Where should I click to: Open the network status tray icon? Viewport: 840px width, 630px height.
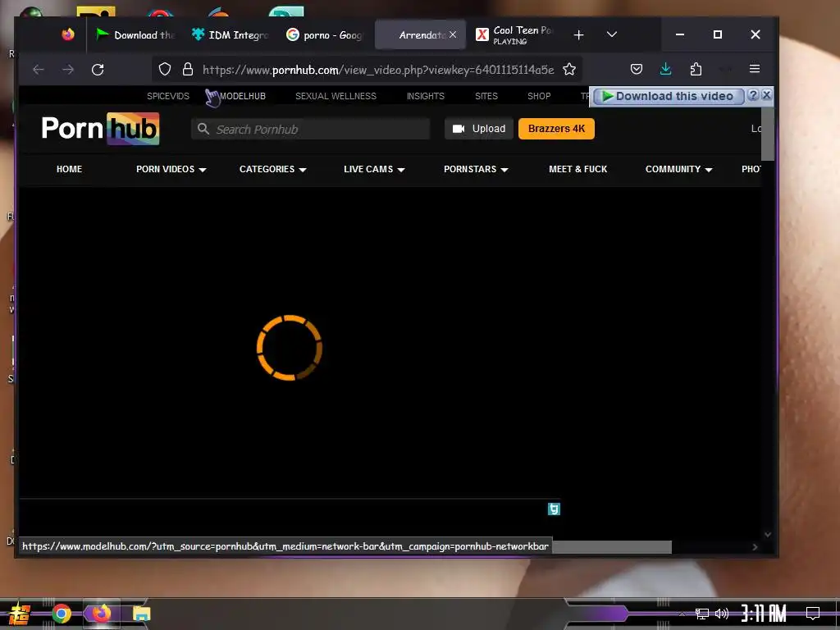[x=702, y=614]
